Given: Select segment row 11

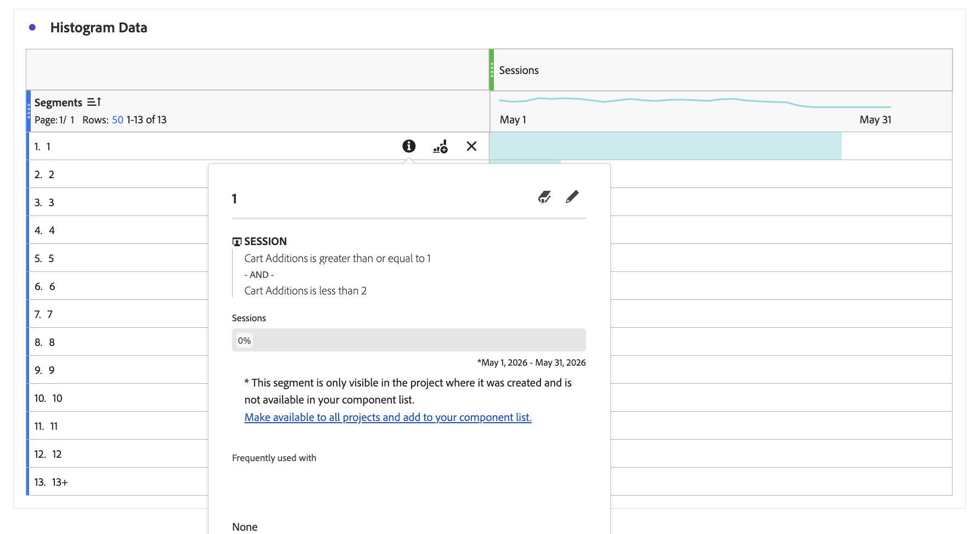Looking at the screenshot, I should [118, 426].
